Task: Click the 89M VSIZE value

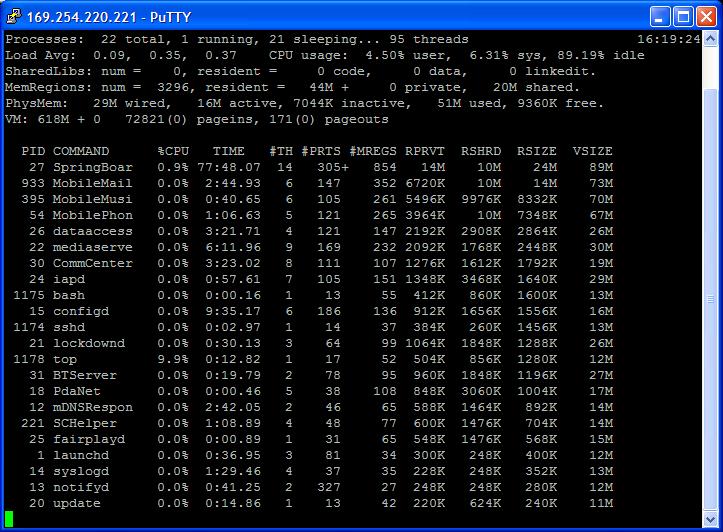Action: [601, 167]
